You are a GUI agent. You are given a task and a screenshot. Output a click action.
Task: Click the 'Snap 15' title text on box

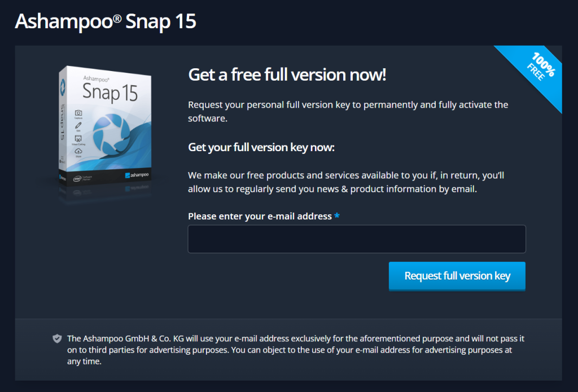(110, 93)
